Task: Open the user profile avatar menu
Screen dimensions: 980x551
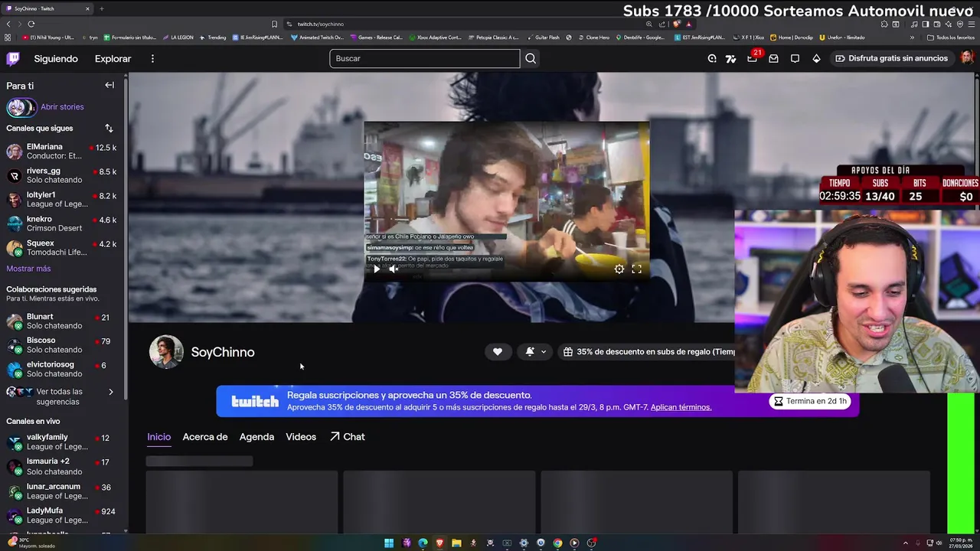Action: (x=967, y=58)
